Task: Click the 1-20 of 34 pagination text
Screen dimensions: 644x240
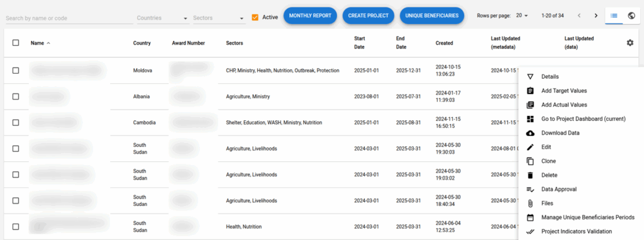Action: coord(552,16)
